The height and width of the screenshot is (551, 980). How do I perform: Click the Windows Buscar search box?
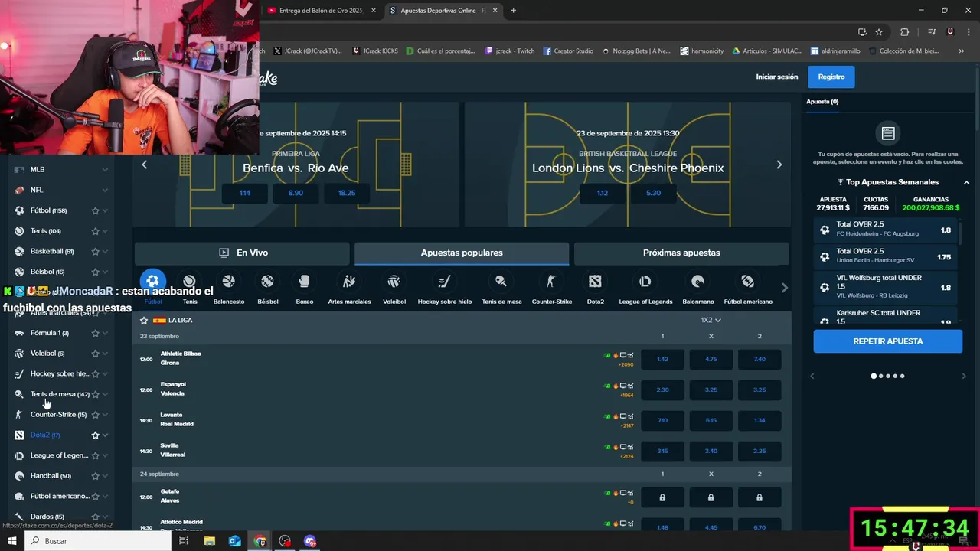(98, 541)
